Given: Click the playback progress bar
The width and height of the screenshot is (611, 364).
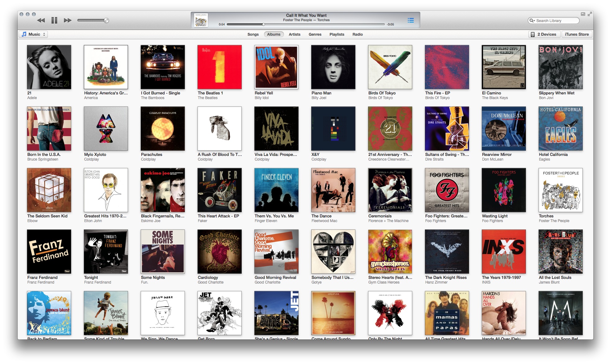Looking at the screenshot, I should (306, 24).
